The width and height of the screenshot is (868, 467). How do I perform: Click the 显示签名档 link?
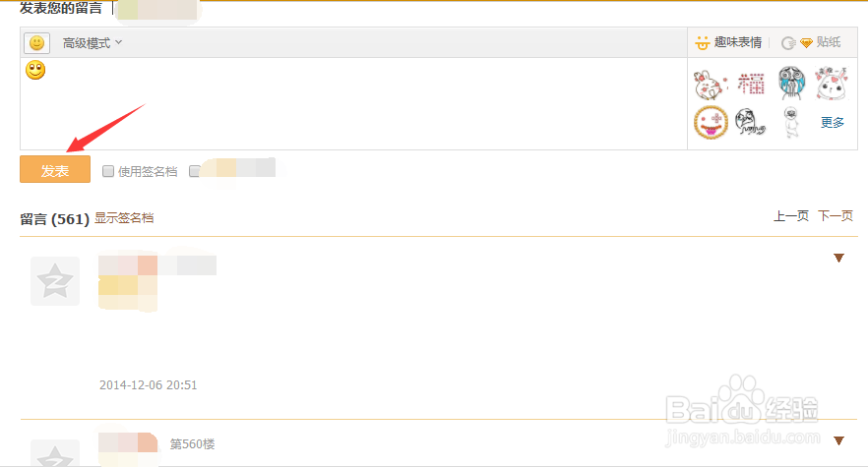[124, 217]
